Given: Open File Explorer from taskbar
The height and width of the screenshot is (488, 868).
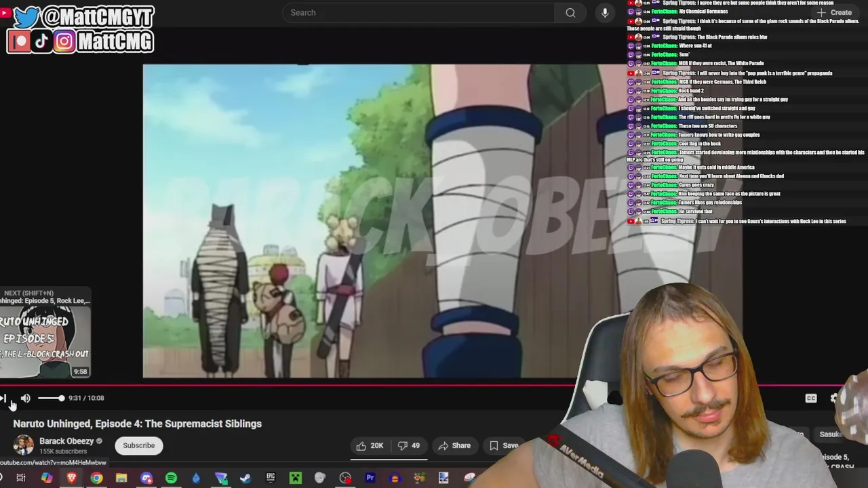Looking at the screenshot, I should [x=121, y=479].
